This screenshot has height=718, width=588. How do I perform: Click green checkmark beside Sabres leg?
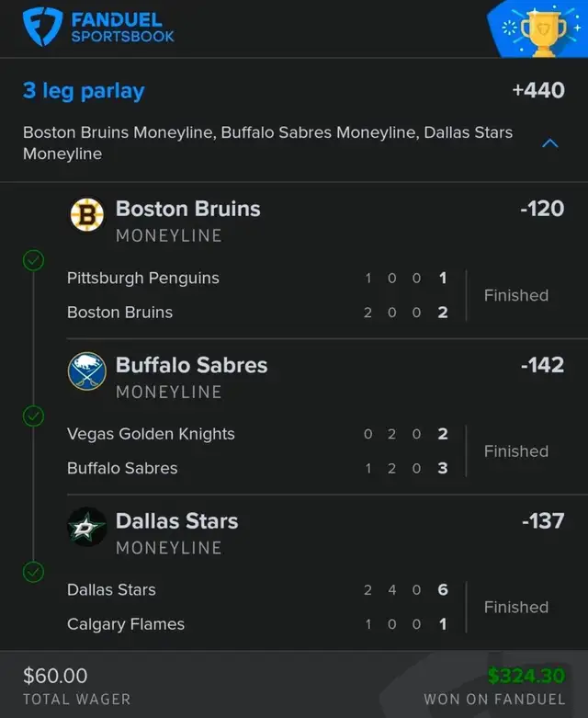[x=33, y=416]
